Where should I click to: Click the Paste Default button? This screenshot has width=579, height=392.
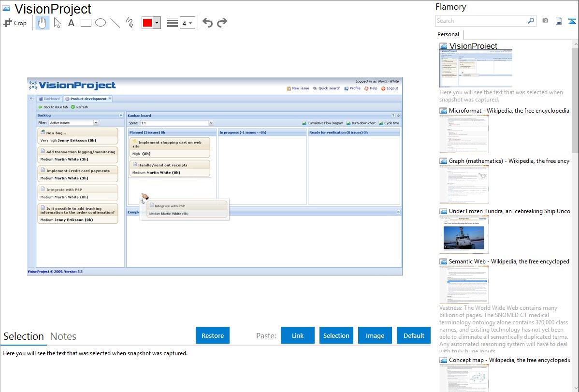click(414, 335)
